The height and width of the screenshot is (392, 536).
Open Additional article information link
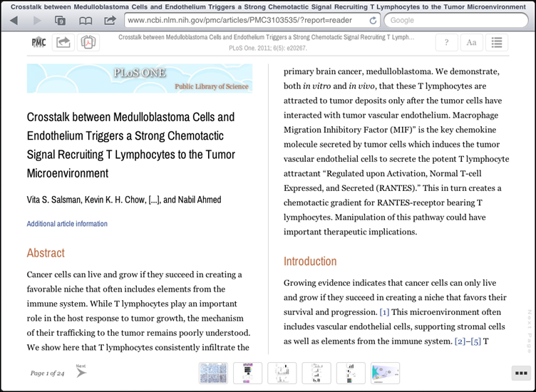click(67, 224)
